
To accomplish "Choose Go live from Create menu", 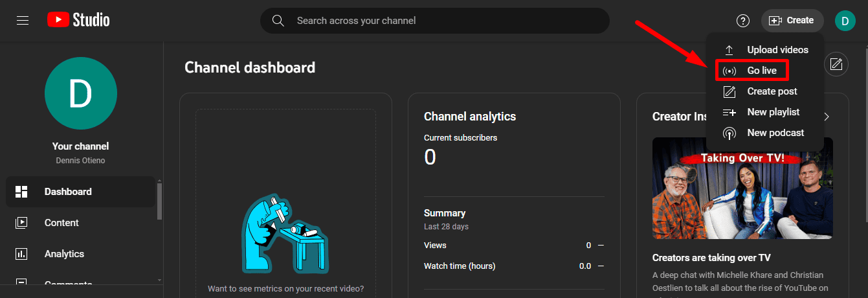I will 761,71.
